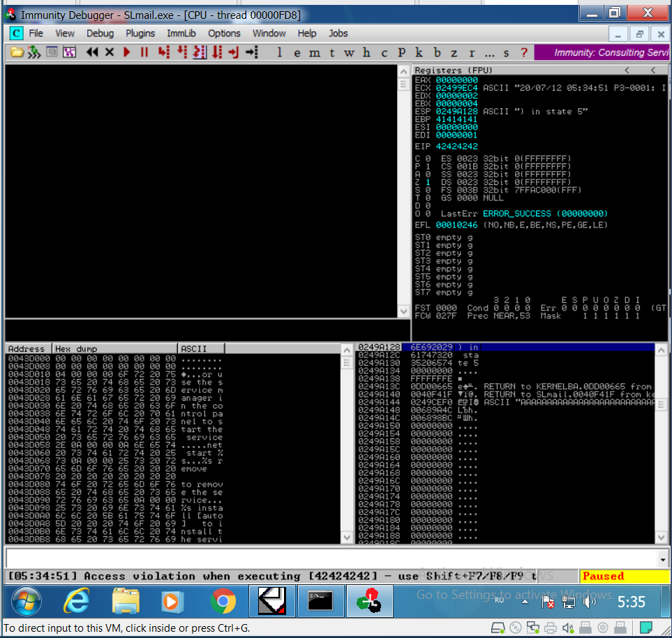Show Memory map via 'm' button
Screen dimensions: 672x638
point(315,53)
